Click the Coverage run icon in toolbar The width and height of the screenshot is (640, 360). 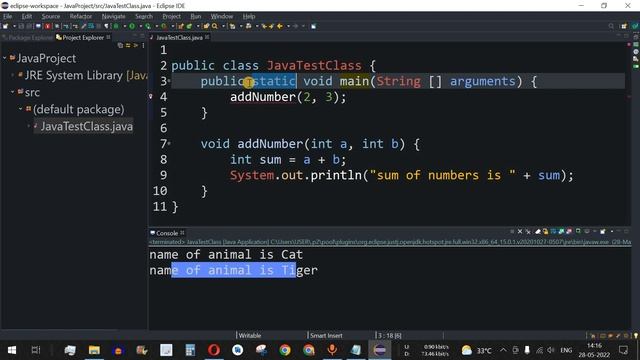148,26
